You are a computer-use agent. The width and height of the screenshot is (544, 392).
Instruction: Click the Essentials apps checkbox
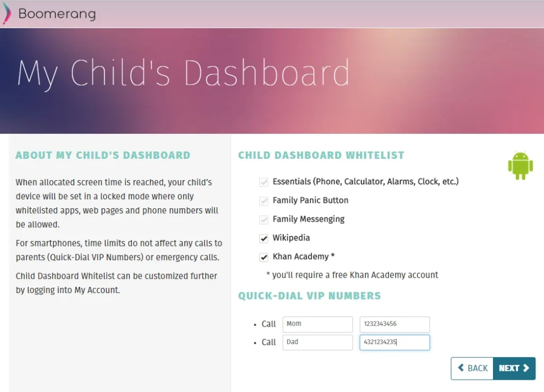(264, 182)
